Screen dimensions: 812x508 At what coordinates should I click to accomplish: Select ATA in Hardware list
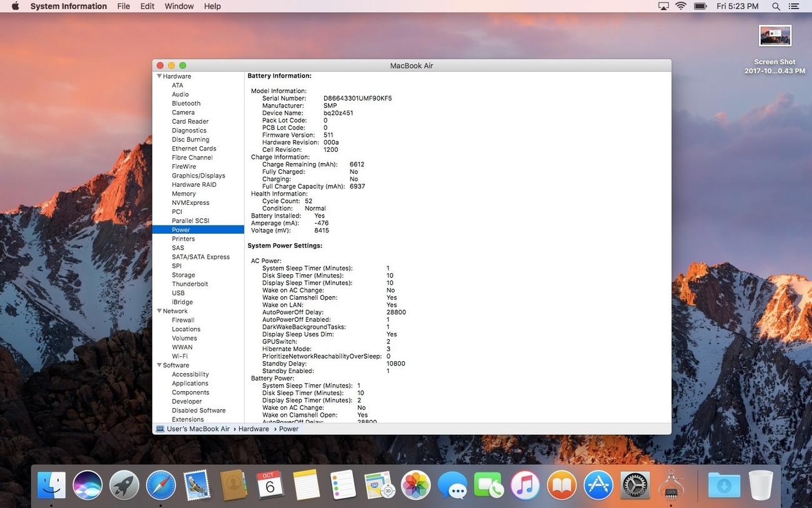177,85
